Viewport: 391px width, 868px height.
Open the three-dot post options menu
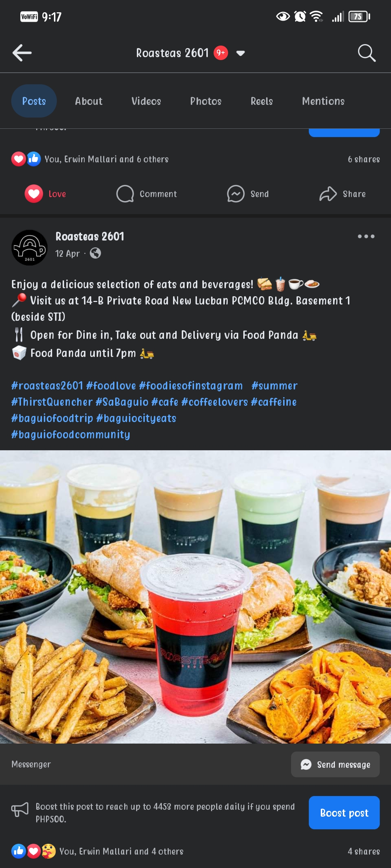coord(366,236)
